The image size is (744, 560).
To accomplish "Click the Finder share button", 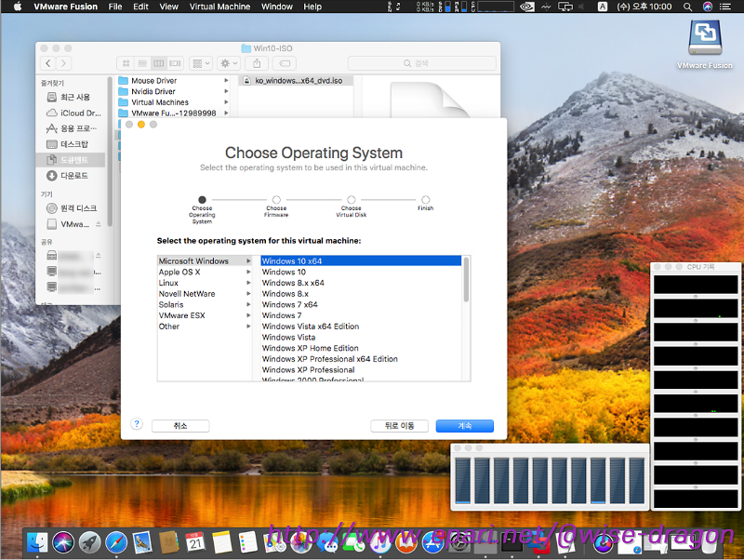I will [x=257, y=63].
